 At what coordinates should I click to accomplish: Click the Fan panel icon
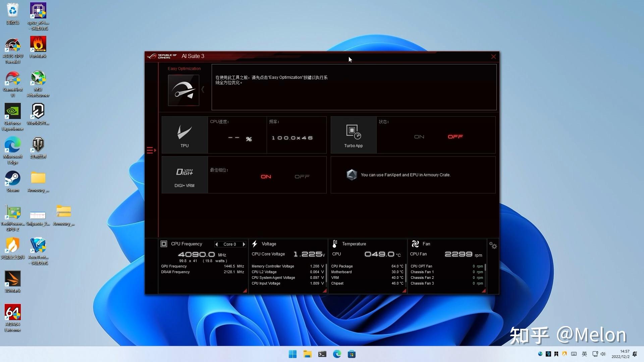click(415, 244)
